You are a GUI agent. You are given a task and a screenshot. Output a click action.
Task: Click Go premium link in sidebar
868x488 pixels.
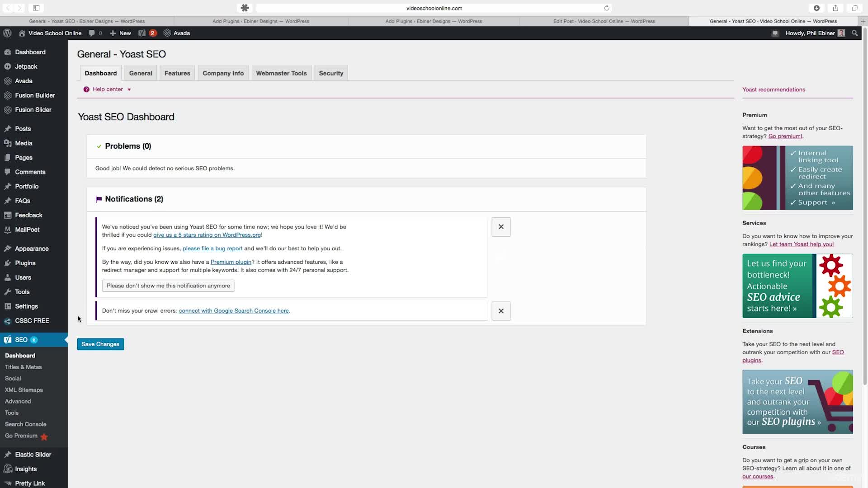coord(785,136)
